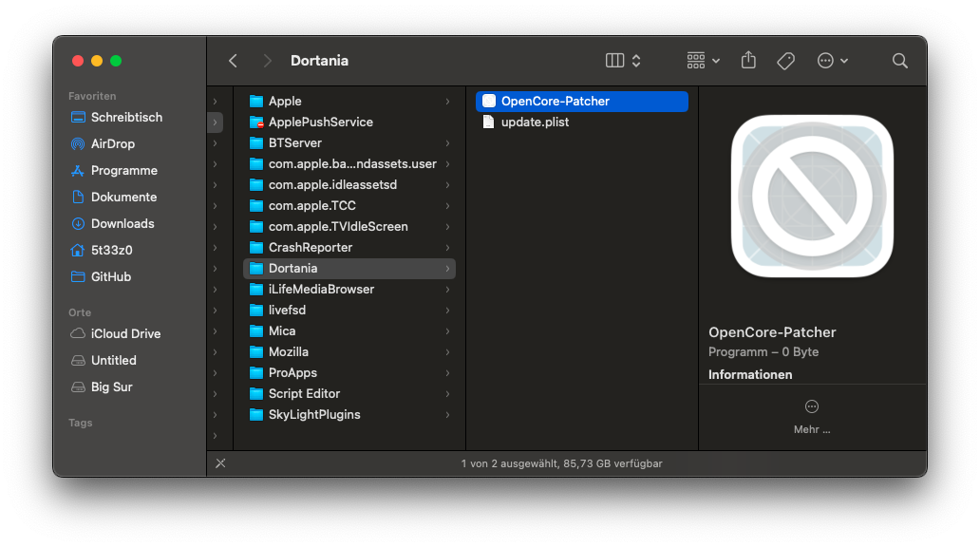Click the Orte section header
980x547 pixels.
[x=80, y=312]
